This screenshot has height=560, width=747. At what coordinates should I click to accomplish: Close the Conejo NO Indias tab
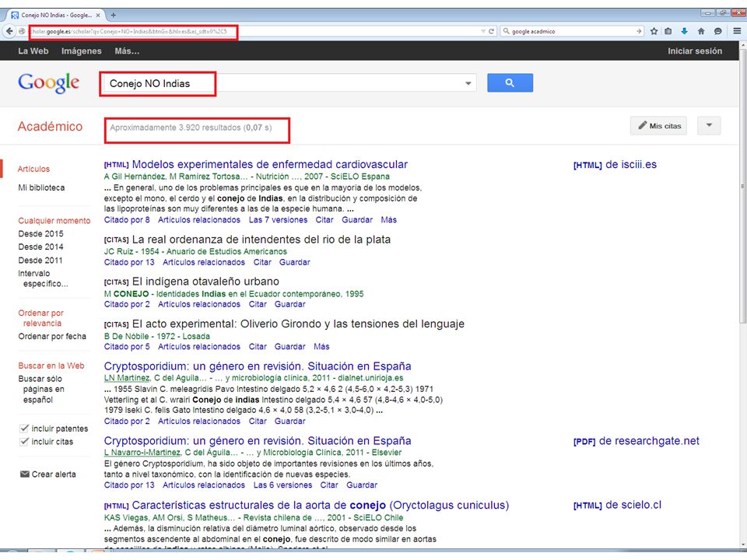pyautogui.click(x=98, y=16)
